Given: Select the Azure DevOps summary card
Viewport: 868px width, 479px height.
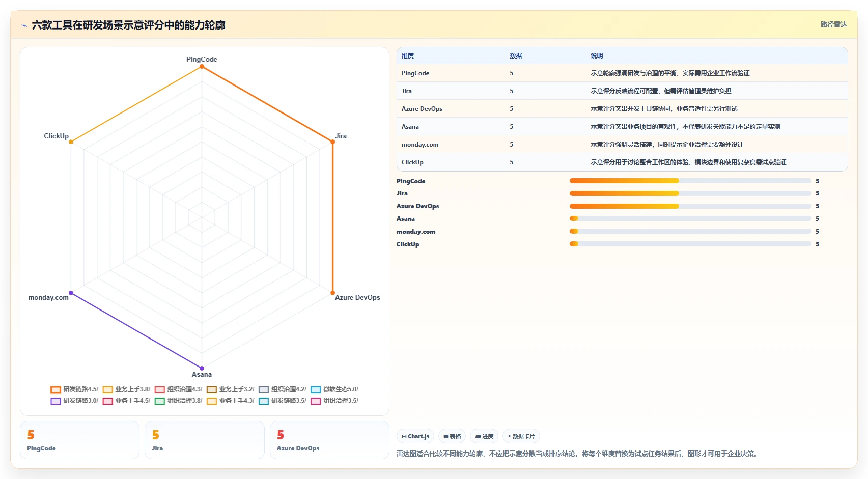Looking at the screenshot, I should (x=329, y=440).
